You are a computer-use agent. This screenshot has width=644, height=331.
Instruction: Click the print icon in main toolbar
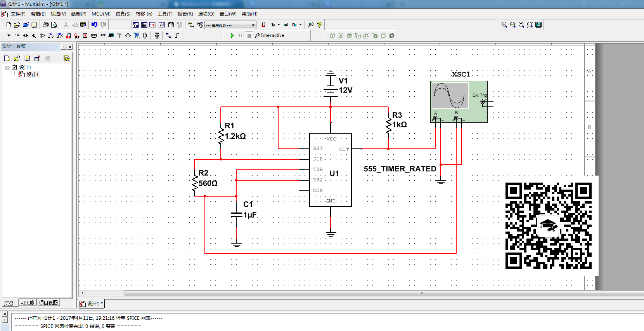click(x=45, y=24)
